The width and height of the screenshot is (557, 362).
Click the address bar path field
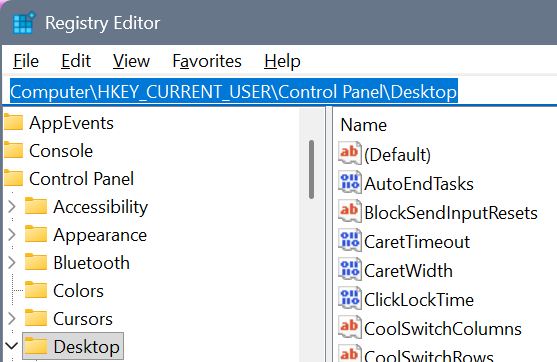click(x=281, y=92)
